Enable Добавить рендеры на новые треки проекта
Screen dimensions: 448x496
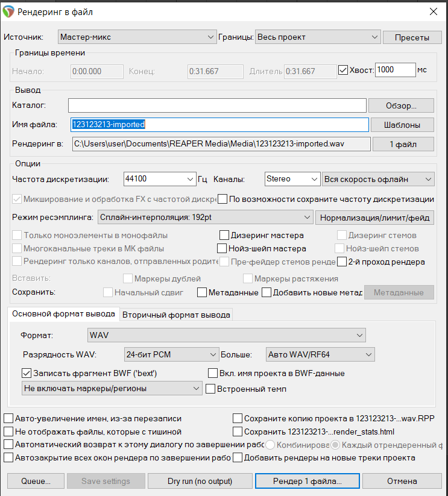(x=238, y=457)
